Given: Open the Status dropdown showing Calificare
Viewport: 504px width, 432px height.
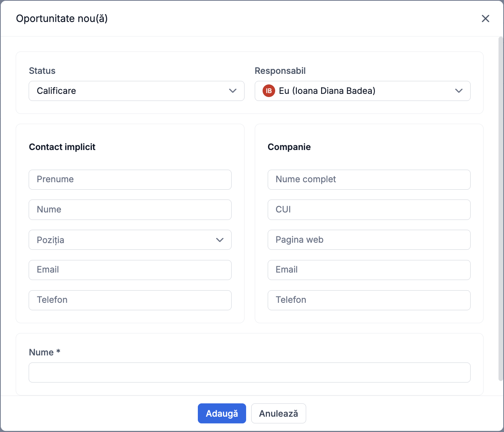Looking at the screenshot, I should (x=136, y=91).
